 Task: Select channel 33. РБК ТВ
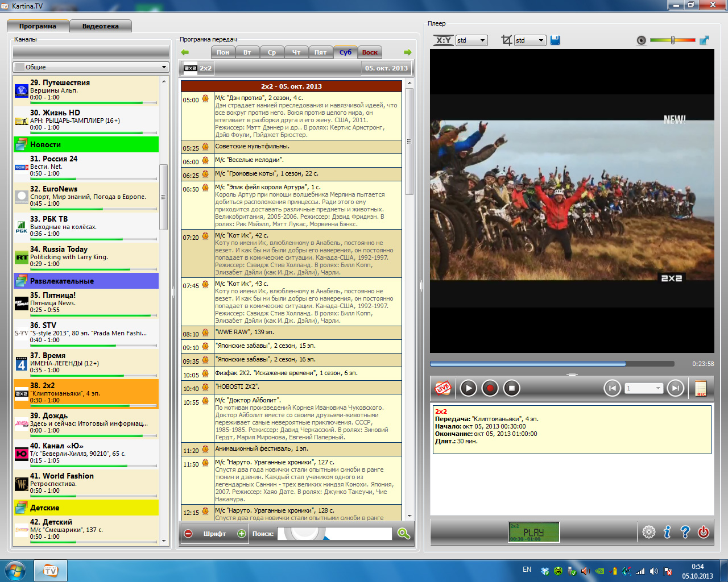coord(86,226)
